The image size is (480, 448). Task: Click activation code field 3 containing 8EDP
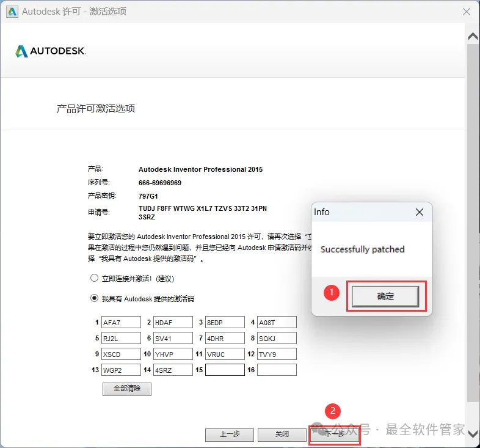pyautogui.click(x=225, y=322)
